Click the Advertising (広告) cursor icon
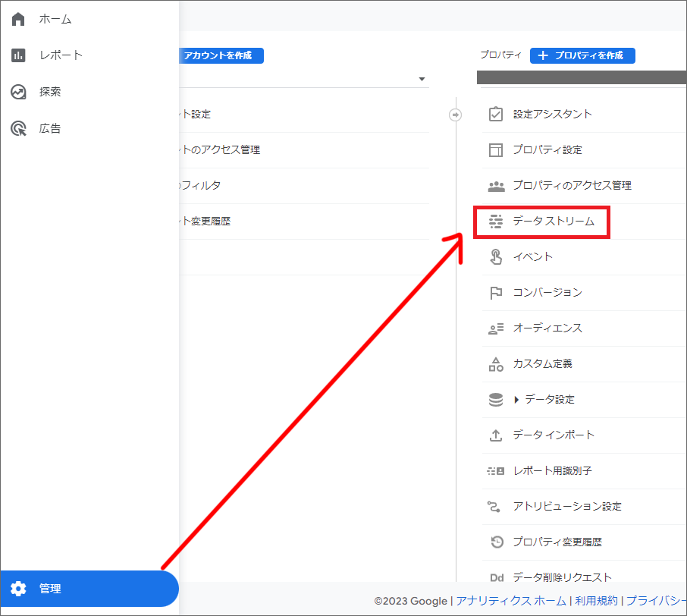Image resolution: width=687 pixels, height=616 pixels. [x=18, y=128]
